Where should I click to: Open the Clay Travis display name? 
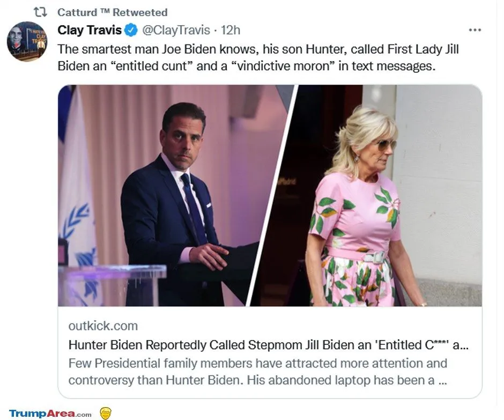(90, 30)
